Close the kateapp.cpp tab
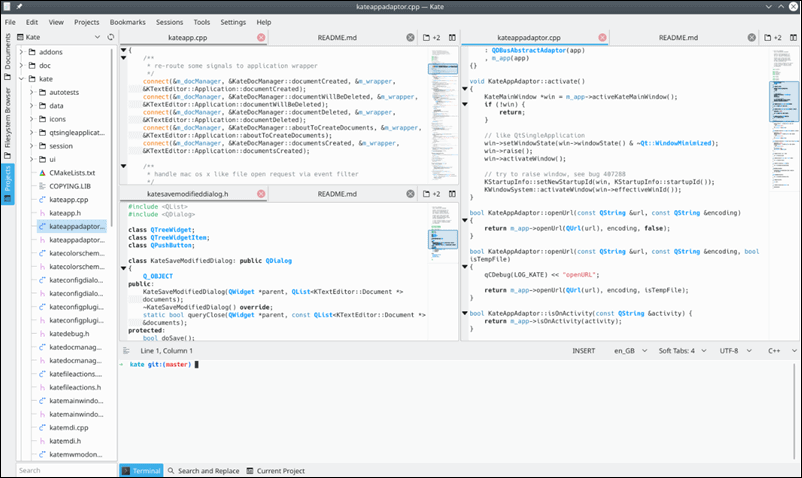This screenshot has height=478, width=802. pyautogui.click(x=261, y=37)
